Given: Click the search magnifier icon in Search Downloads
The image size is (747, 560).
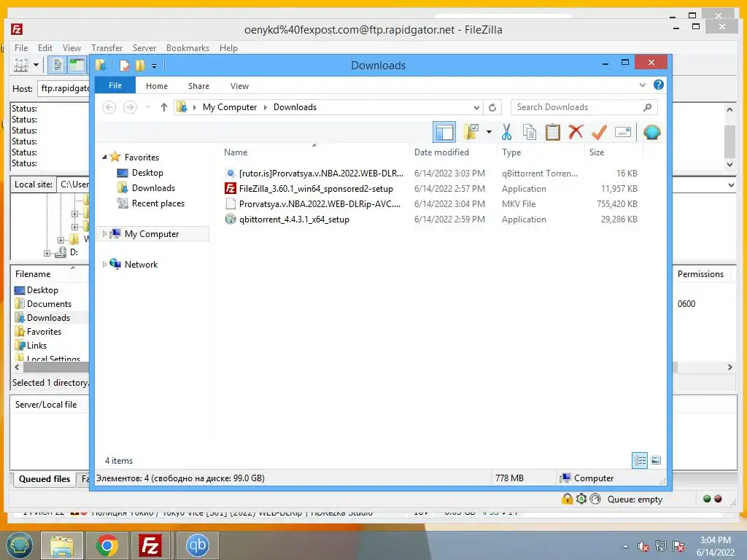Looking at the screenshot, I should pos(647,107).
